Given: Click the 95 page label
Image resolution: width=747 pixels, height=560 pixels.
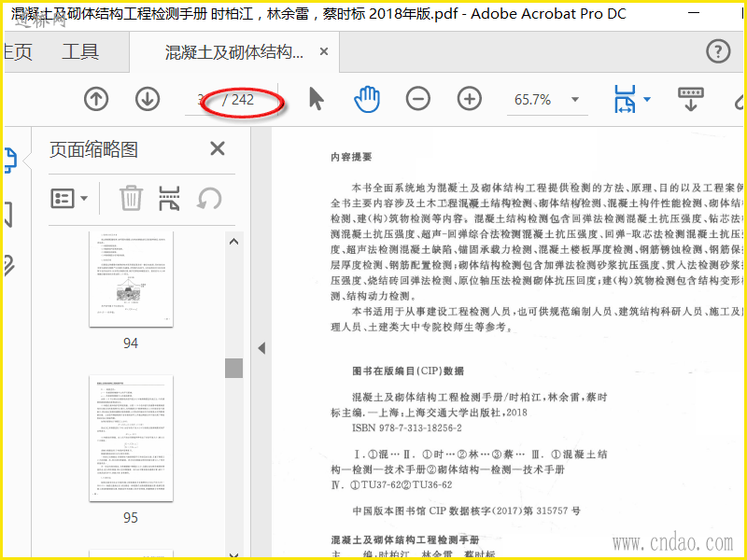Looking at the screenshot, I should 131,517.
